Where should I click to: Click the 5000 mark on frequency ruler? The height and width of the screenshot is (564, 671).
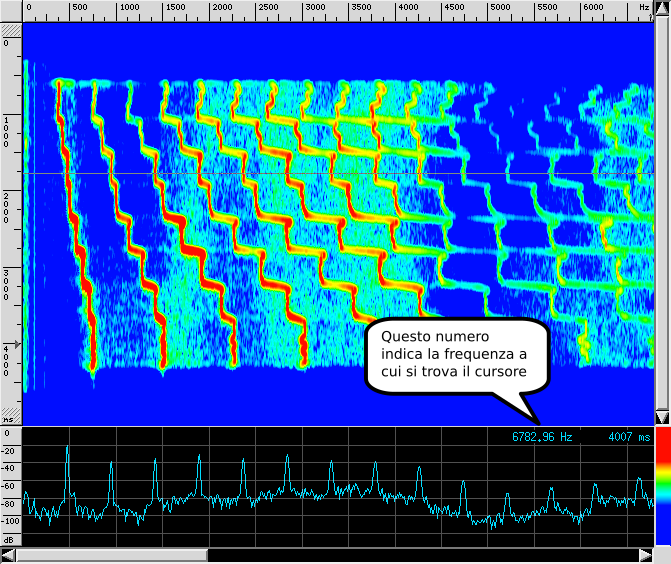point(499,7)
